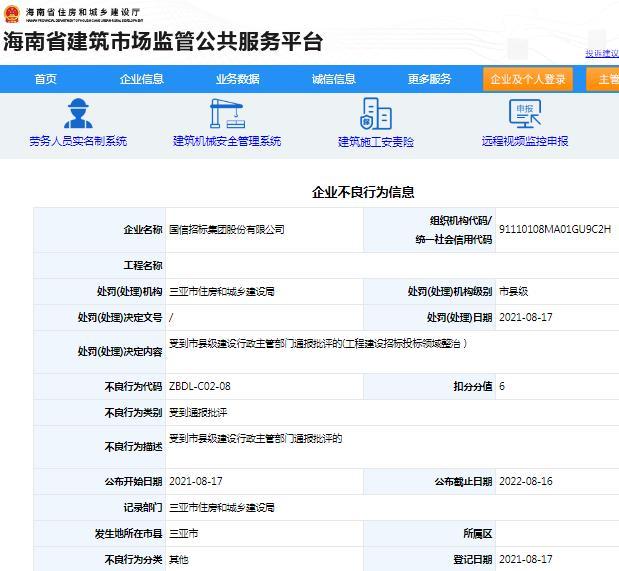Screen dimensions: 619x571
Task: Click the 其他 classification value
Action: (x=178, y=560)
